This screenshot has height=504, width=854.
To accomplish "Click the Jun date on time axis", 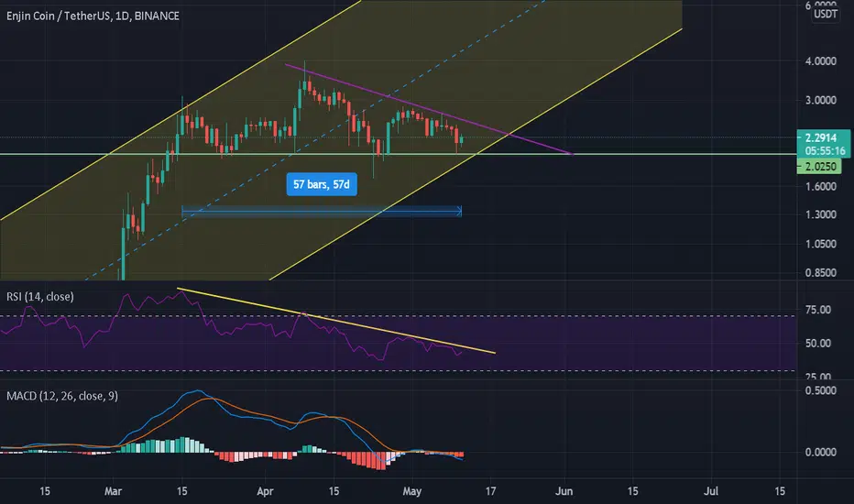I will point(564,491).
